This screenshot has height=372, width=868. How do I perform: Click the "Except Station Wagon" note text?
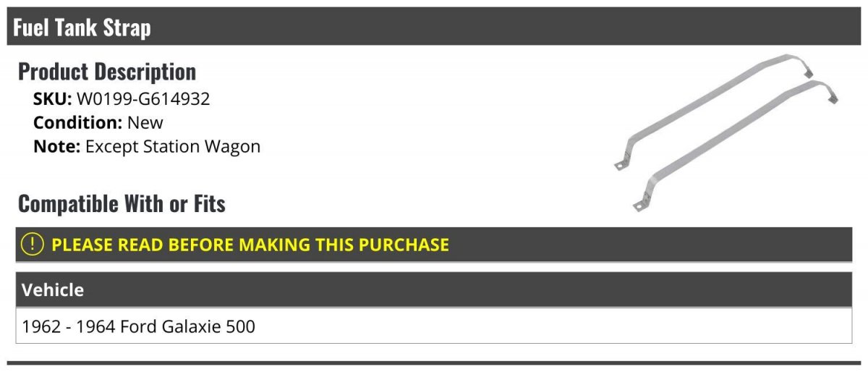click(173, 146)
